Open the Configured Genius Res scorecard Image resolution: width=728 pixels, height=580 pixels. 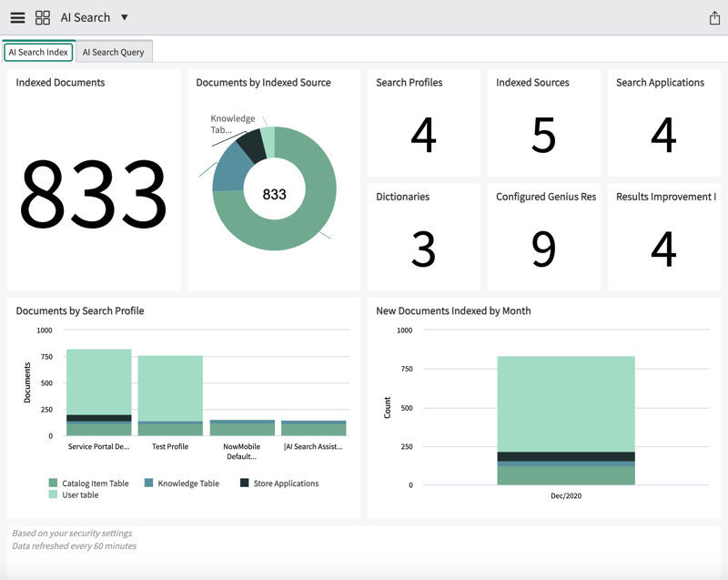click(x=543, y=237)
